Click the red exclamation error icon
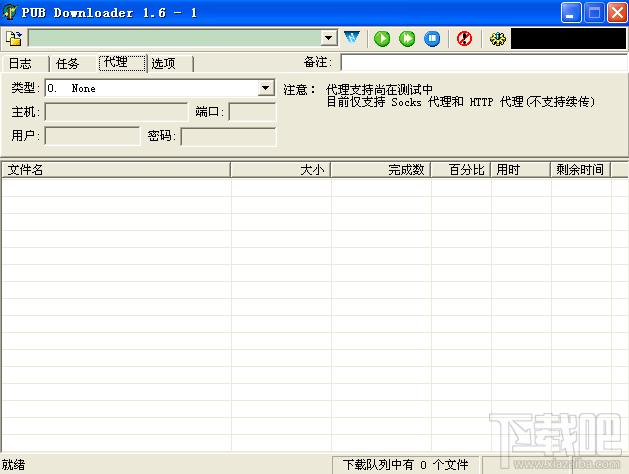 click(465, 39)
